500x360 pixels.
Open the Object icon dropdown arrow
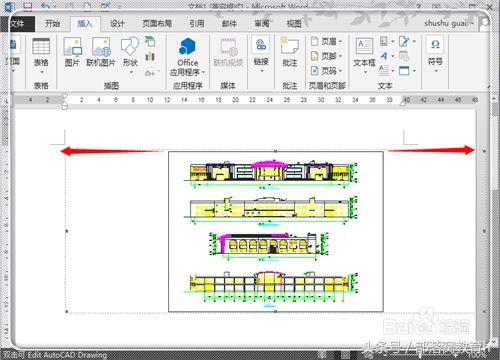(414, 71)
